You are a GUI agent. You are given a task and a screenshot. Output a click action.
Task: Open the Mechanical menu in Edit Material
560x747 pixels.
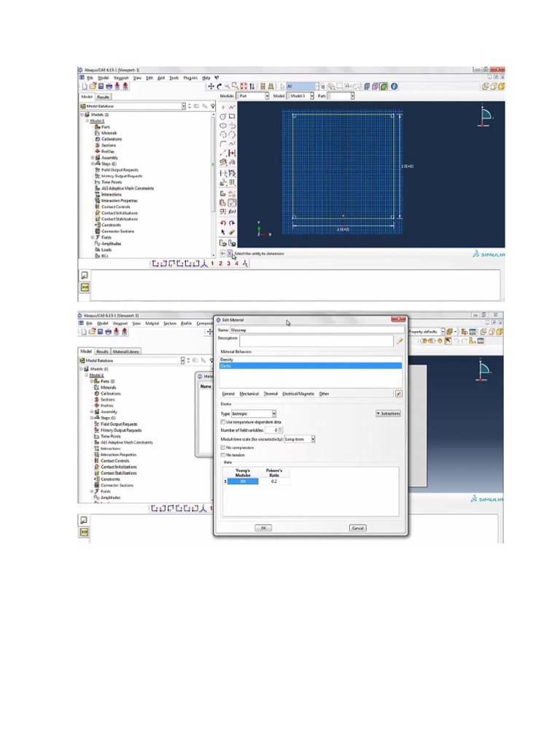tap(249, 394)
